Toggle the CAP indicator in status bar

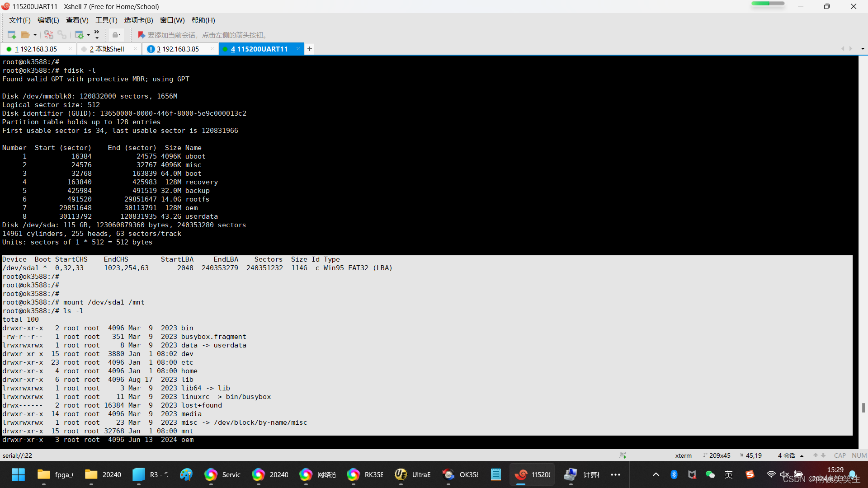click(x=840, y=455)
